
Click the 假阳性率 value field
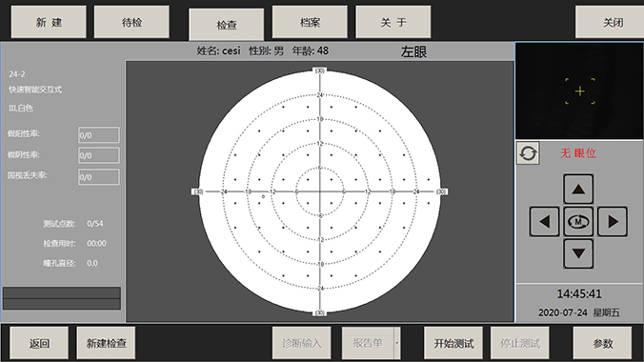click(99, 135)
